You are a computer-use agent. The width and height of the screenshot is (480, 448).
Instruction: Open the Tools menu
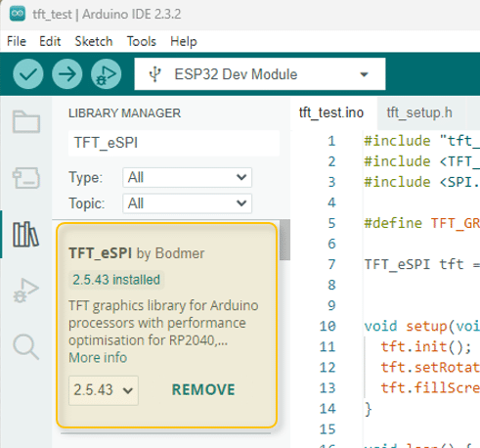point(142,41)
